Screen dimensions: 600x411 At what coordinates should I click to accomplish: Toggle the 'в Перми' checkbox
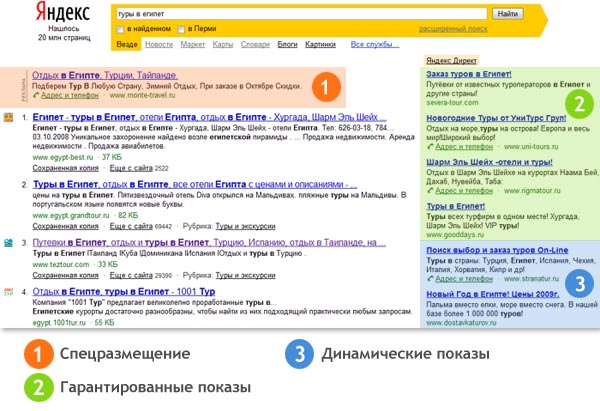tap(181, 29)
